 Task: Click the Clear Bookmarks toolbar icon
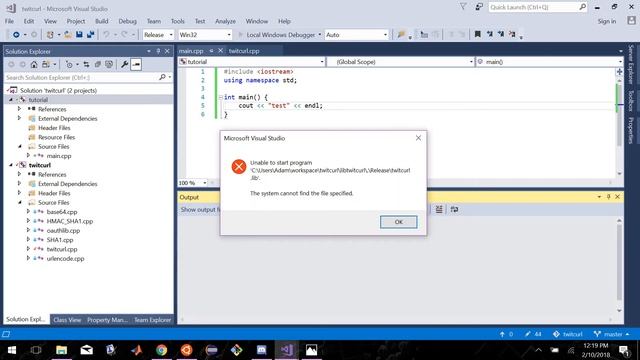tap(512, 35)
